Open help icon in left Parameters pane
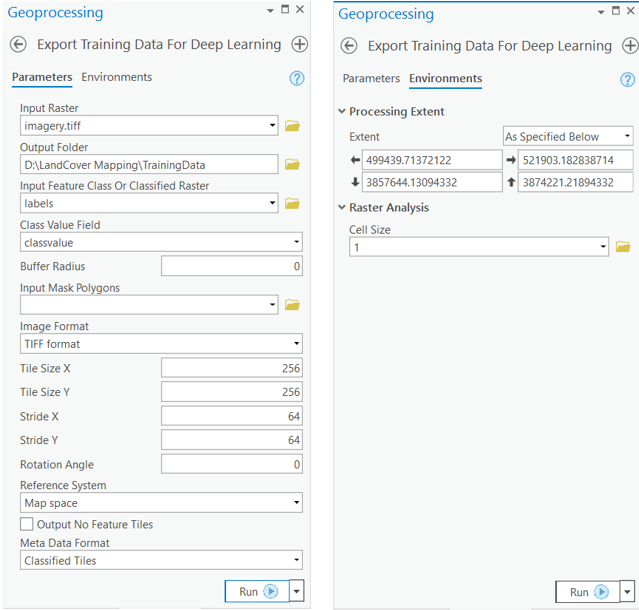639x610 pixels. (296, 78)
